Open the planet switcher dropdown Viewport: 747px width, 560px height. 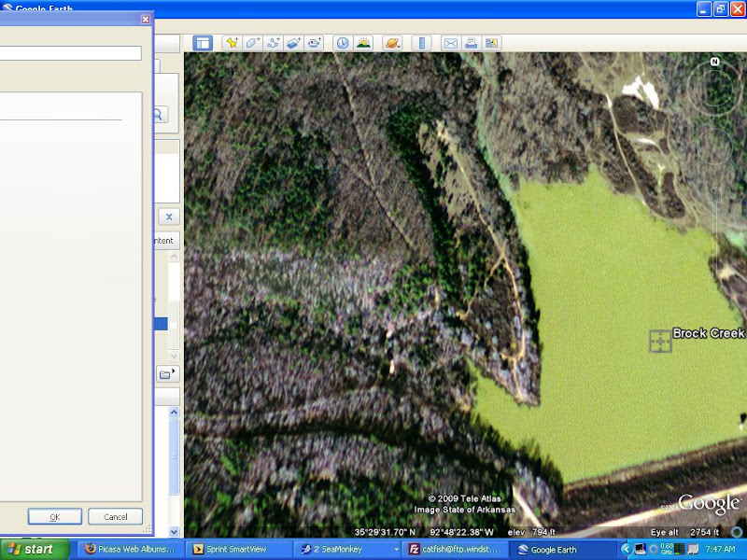click(392, 43)
